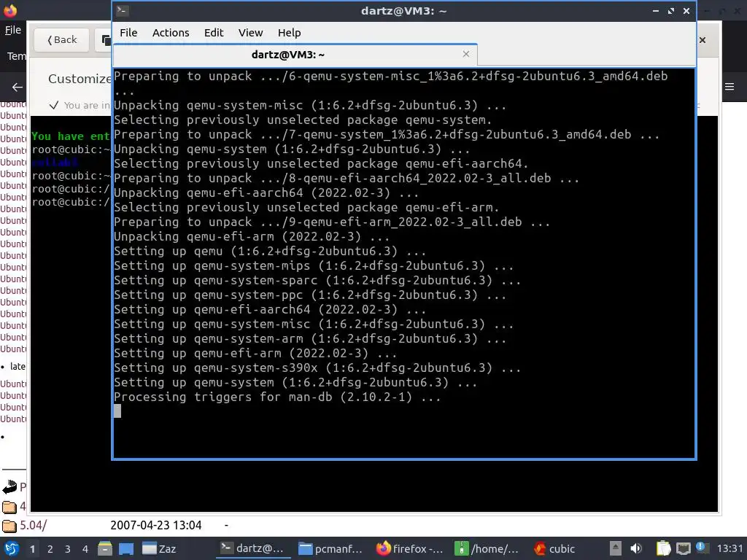This screenshot has height=560, width=747.
Task: Click Firefox back arrow navigation button
Action: click(18, 87)
